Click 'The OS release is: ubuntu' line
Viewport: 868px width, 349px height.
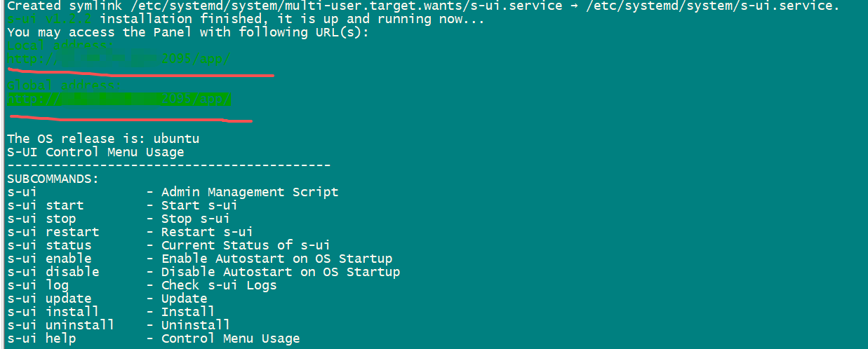click(103, 139)
